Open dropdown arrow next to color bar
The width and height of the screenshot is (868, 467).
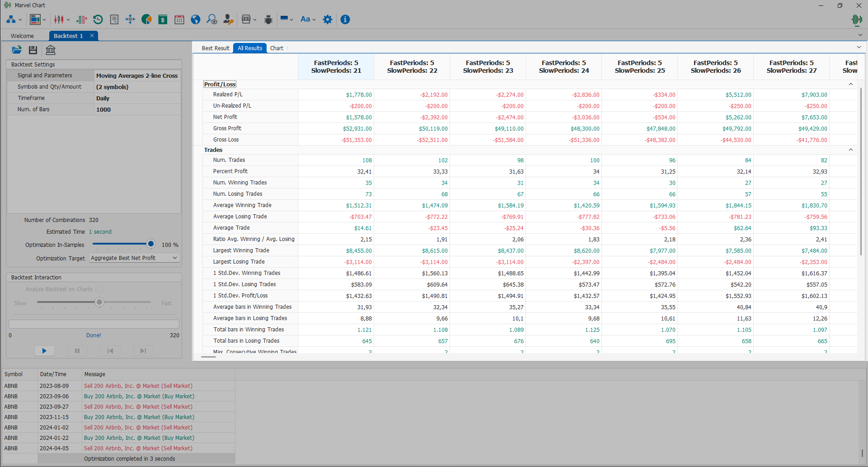291,20
